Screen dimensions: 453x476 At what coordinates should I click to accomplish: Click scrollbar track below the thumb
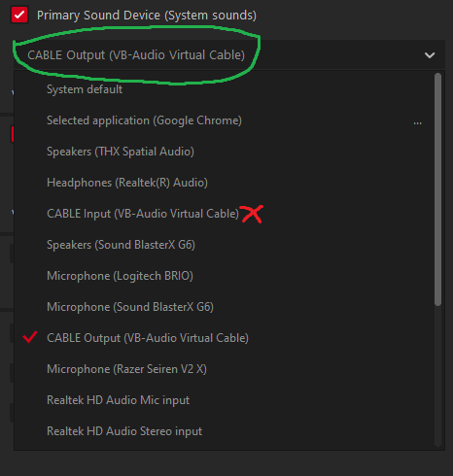437,376
